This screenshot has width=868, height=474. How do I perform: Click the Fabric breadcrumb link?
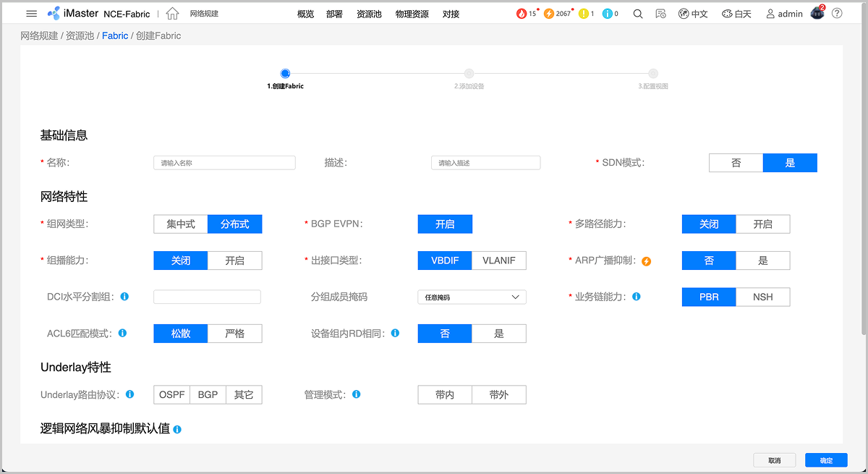pyautogui.click(x=115, y=35)
